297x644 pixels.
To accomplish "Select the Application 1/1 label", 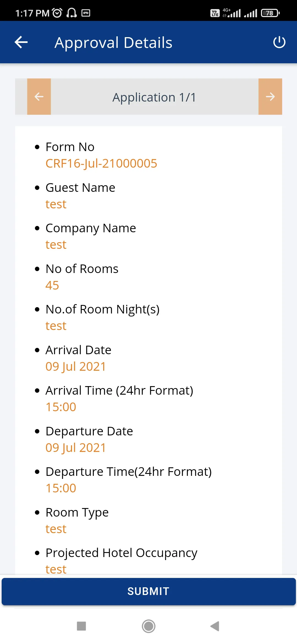I will point(154,97).
